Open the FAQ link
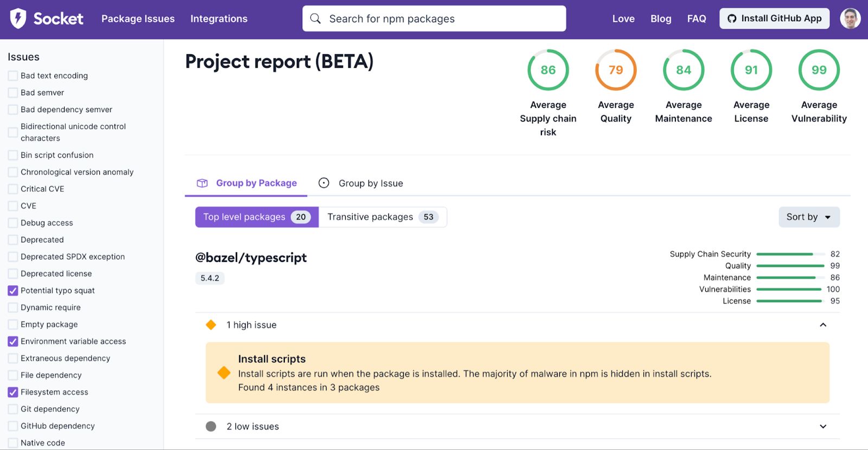This screenshot has width=868, height=450. coord(697,18)
